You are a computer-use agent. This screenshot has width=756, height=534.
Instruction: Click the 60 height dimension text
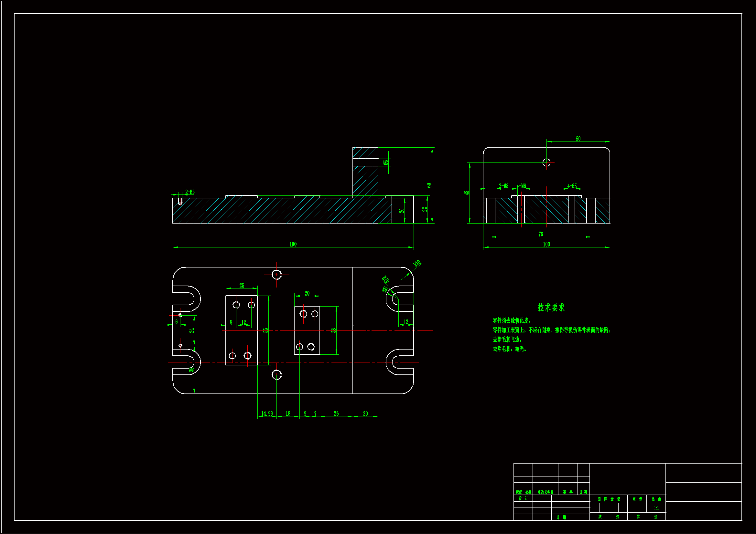coord(429,185)
